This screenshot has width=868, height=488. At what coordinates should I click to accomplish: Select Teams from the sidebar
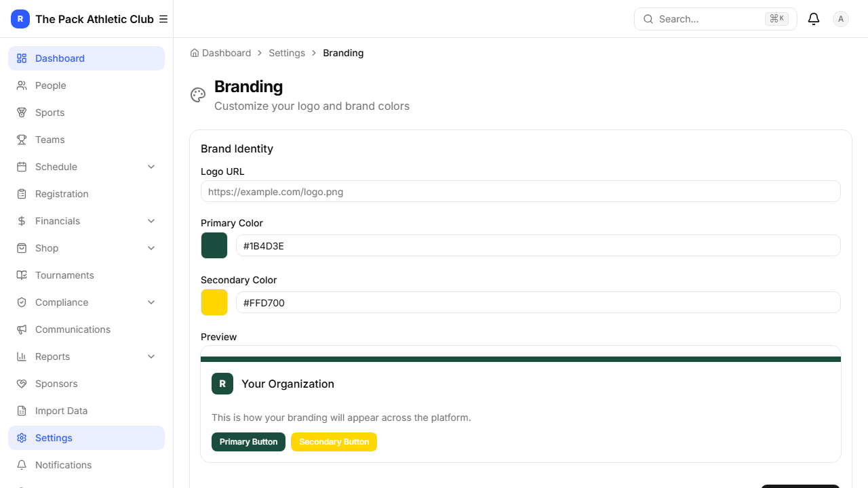(x=86, y=140)
